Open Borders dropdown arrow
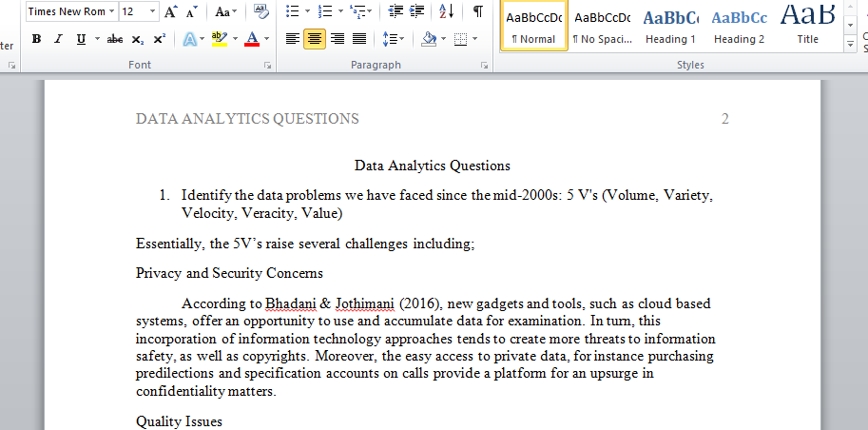The width and height of the screenshot is (868, 430). [x=475, y=39]
